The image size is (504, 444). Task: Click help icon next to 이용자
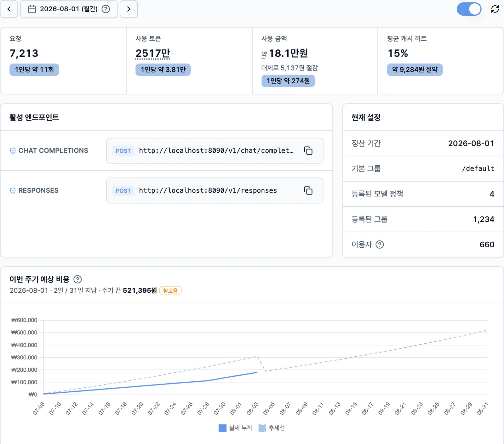(x=380, y=244)
